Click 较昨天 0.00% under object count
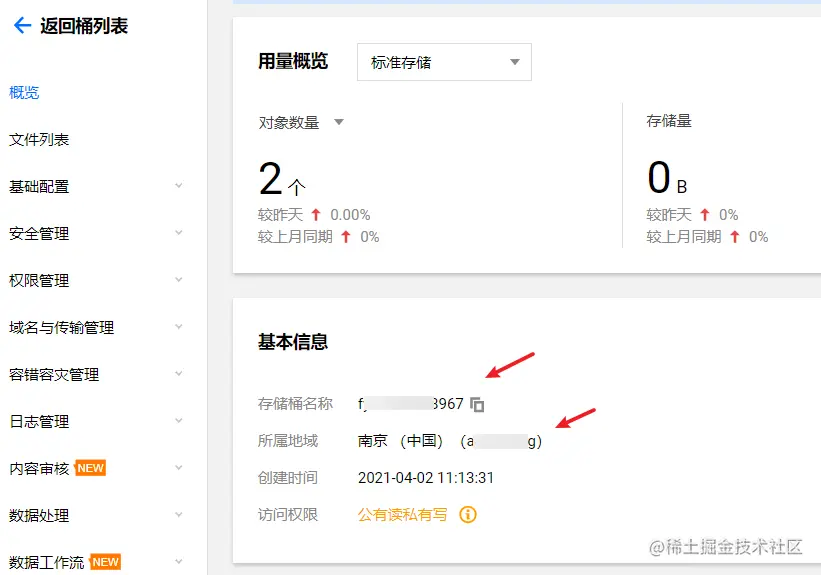 pos(314,215)
